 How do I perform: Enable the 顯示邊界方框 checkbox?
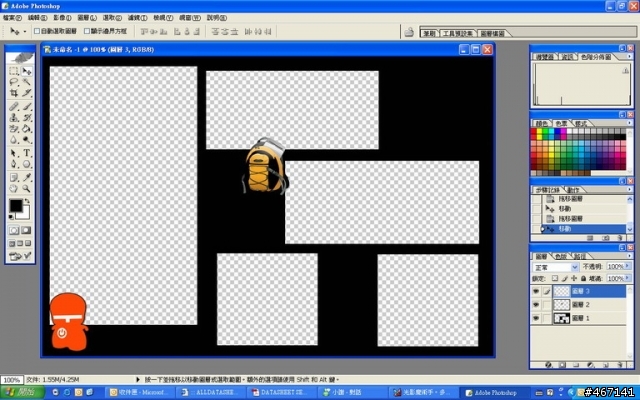[x=87, y=31]
